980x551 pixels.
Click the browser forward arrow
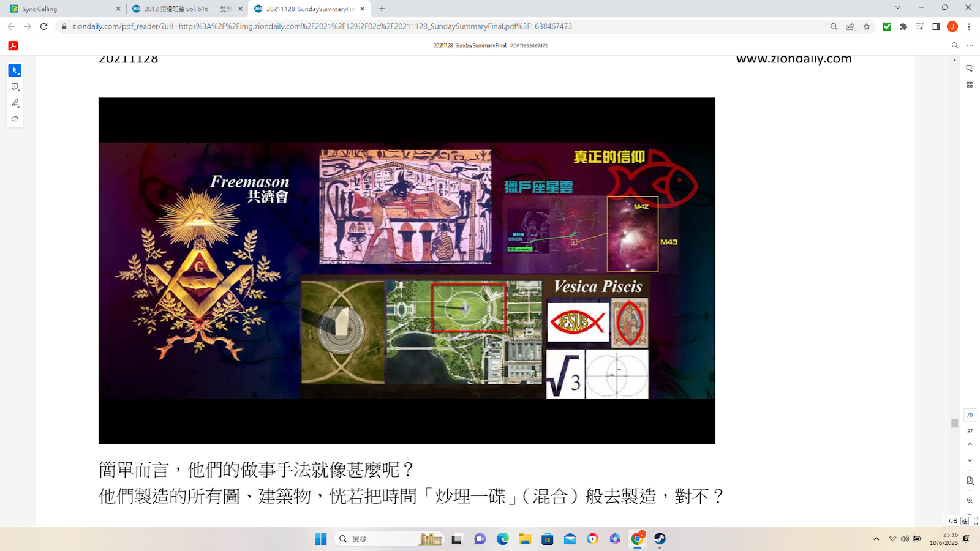pyautogui.click(x=28, y=26)
